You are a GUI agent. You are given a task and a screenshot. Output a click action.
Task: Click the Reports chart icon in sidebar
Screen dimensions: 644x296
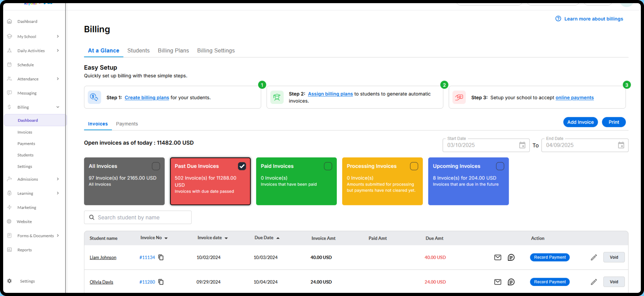(9, 250)
